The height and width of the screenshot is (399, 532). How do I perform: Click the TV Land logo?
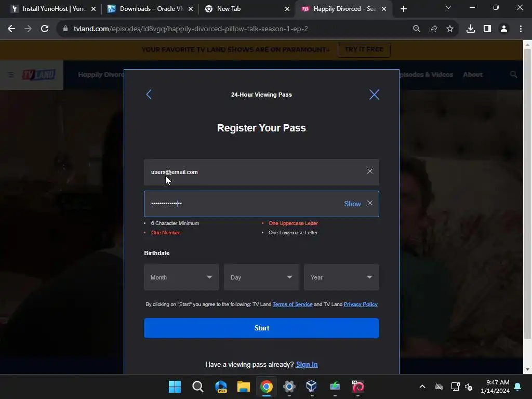click(38, 75)
